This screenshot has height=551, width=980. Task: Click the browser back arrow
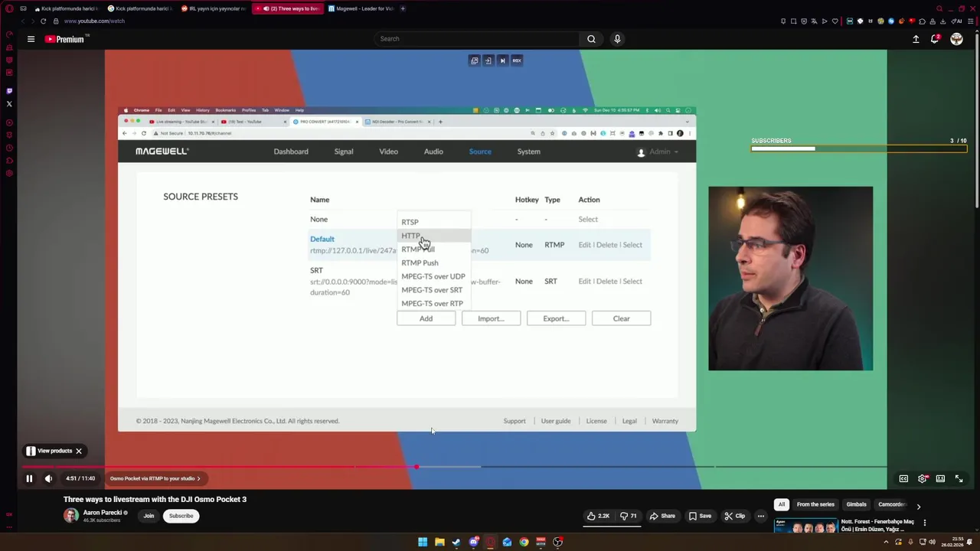pos(22,21)
